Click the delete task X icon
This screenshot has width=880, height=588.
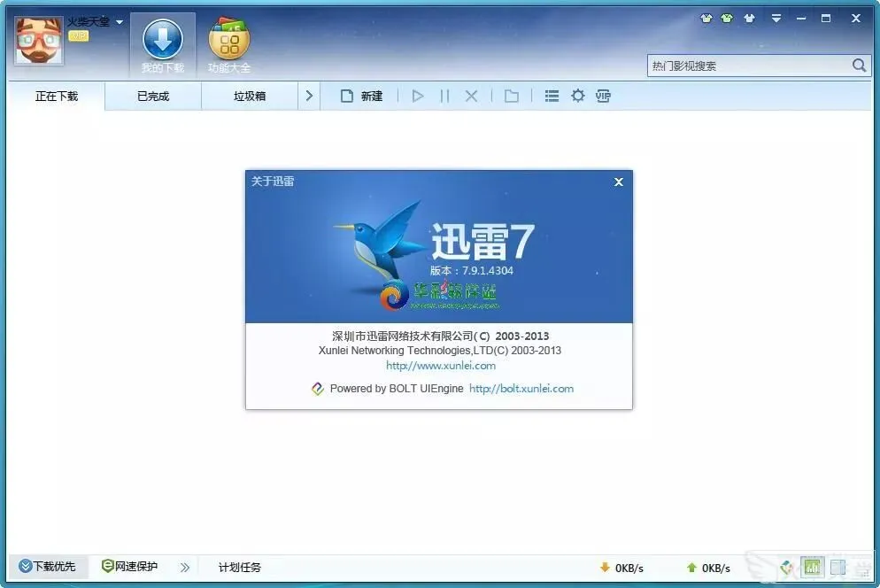pyautogui.click(x=471, y=96)
